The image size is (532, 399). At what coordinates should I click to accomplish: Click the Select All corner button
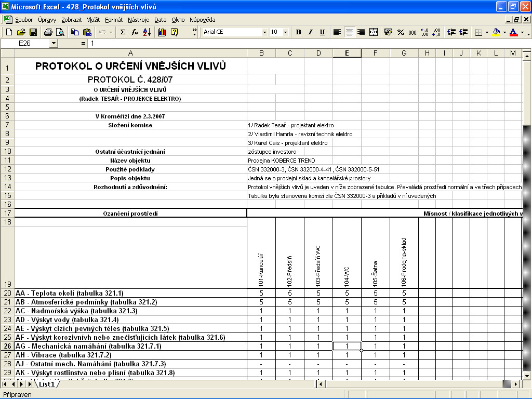(x=7, y=53)
